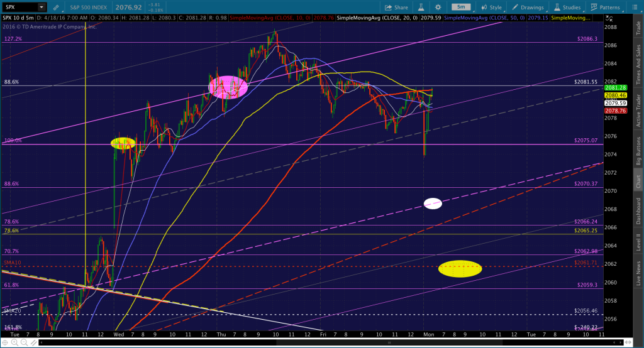Click the $2086.3 Fibonacci level label
The image size is (644, 348).
tap(587, 39)
